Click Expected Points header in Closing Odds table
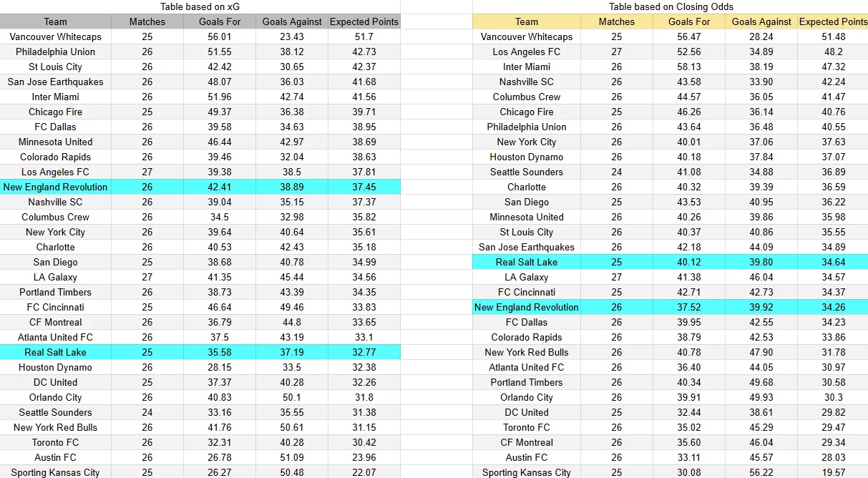Viewport: 868px width, 478px height. click(x=833, y=21)
